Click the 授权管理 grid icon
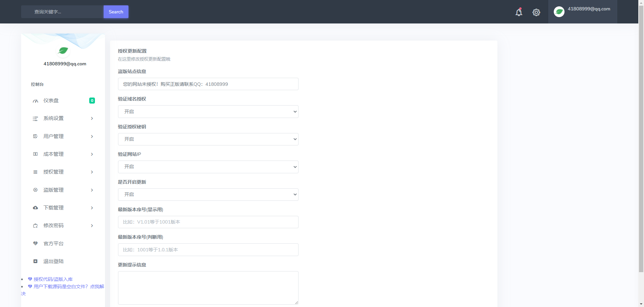Screen dimensions: 644x307 pos(35,172)
